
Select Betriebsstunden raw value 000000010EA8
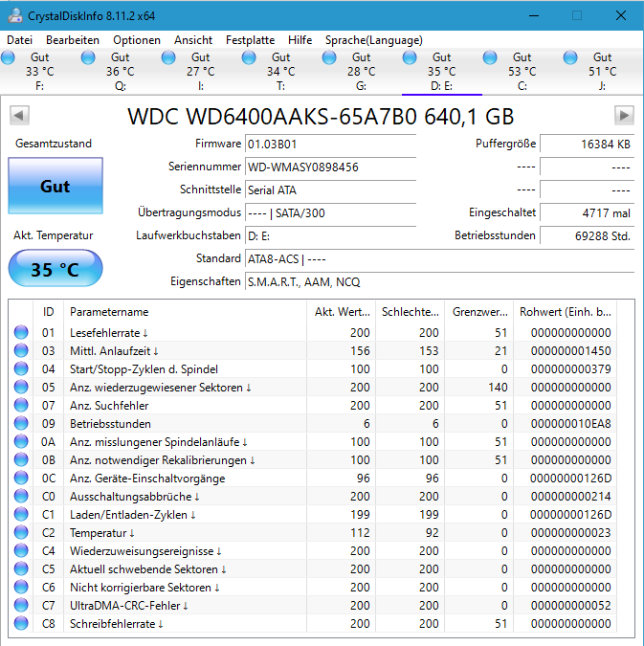click(x=570, y=424)
